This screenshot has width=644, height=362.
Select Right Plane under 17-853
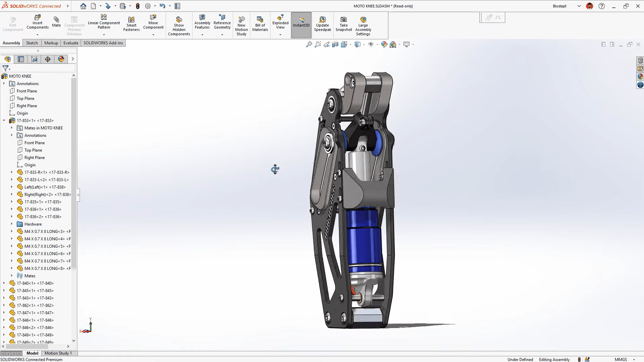coord(34,157)
